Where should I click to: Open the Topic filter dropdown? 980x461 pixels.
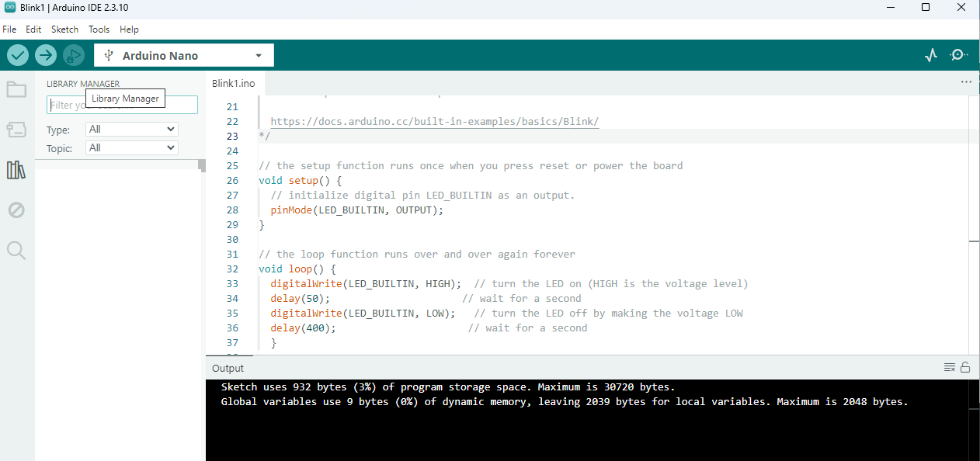tap(132, 148)
